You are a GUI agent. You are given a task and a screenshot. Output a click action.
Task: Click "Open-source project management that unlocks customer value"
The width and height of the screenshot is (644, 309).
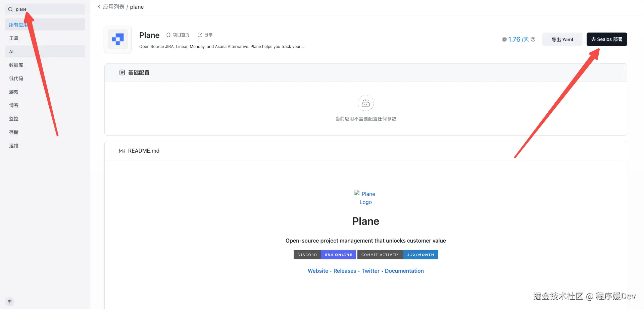(366, 241)
